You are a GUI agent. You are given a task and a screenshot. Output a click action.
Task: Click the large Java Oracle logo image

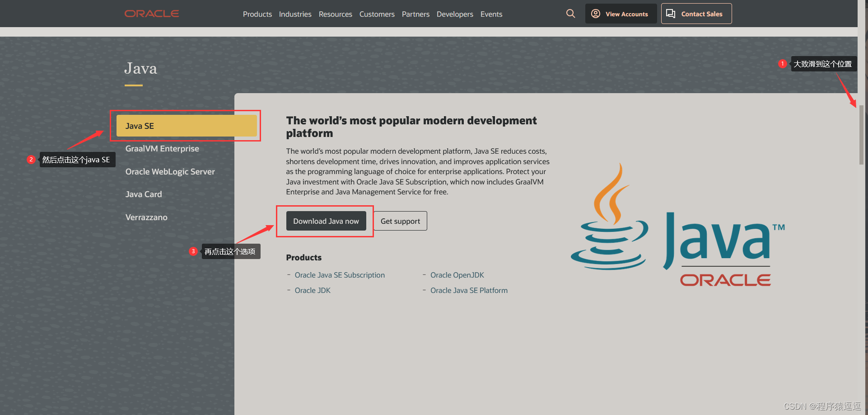click(x=678, y=225)
